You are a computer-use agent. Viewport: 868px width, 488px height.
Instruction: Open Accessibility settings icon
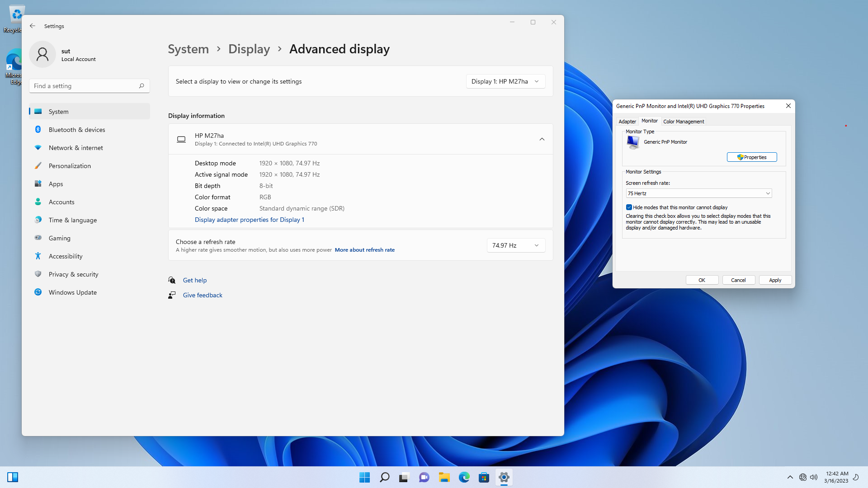click(x=38, y=256)
